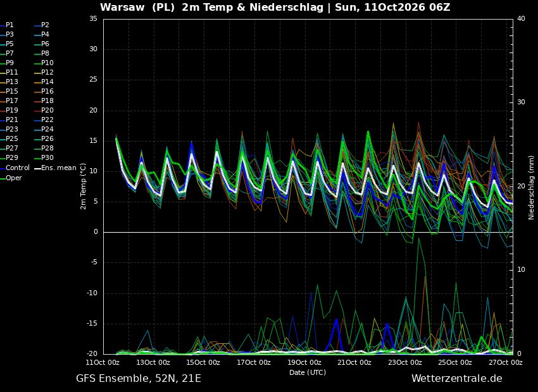Select the 'Ens. mean' legend entry

pyautogui.click(x=56, y=168)
